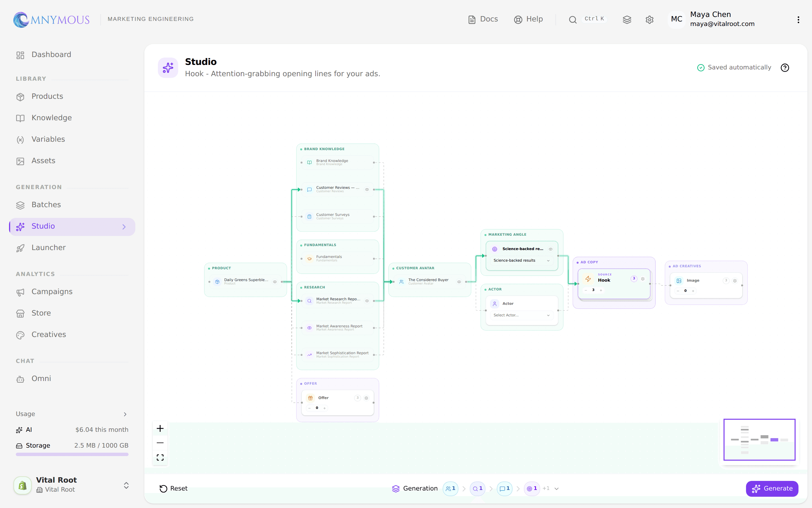
Task: Click the Brand Knowledge book icon
Action: (309, 163)
